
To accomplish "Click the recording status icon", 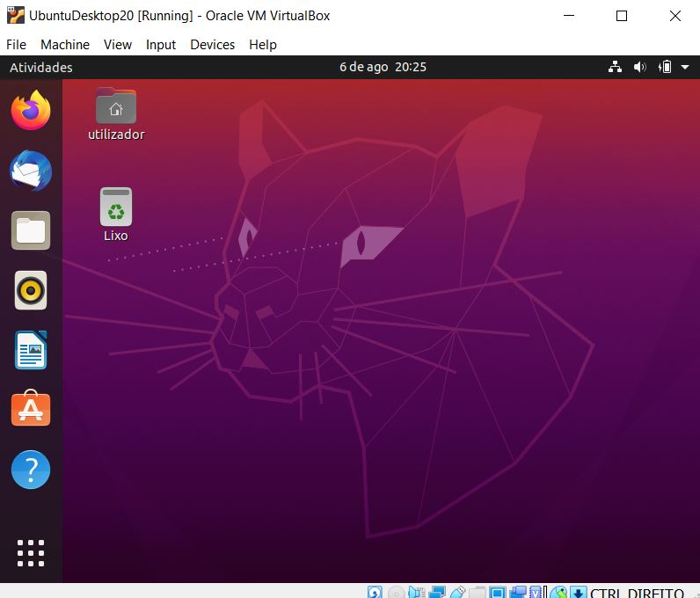I will pyautogui.click(x=518, y=592).
